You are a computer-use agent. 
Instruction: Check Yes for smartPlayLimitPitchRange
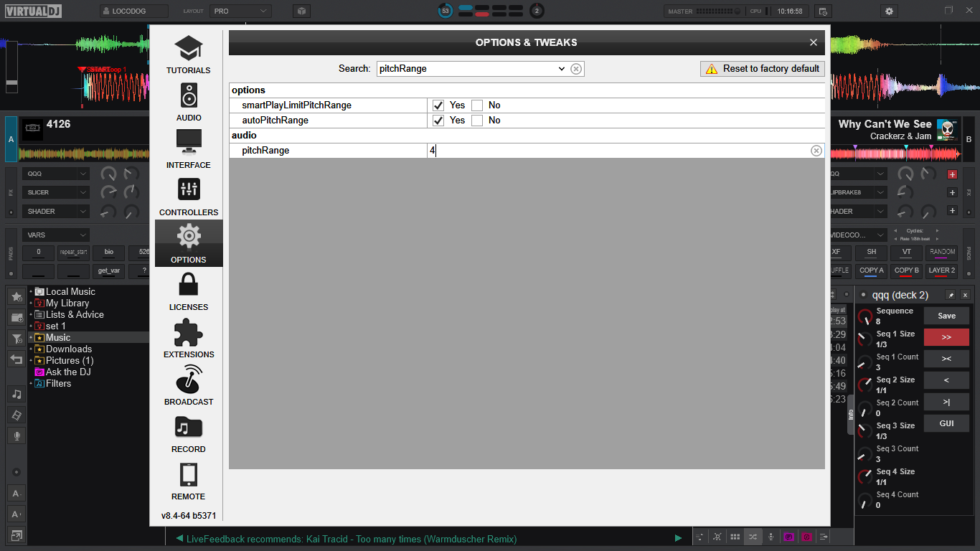point(438,105)
